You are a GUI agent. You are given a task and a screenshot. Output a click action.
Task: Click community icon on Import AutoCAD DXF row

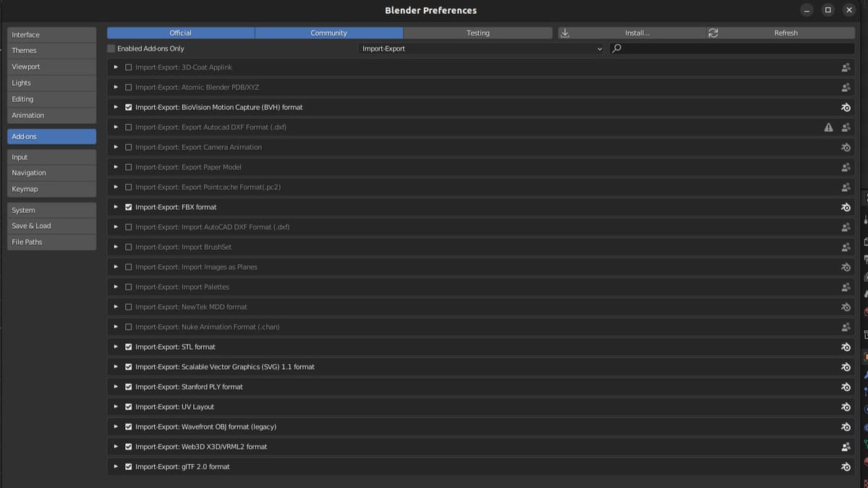(846, 227)
